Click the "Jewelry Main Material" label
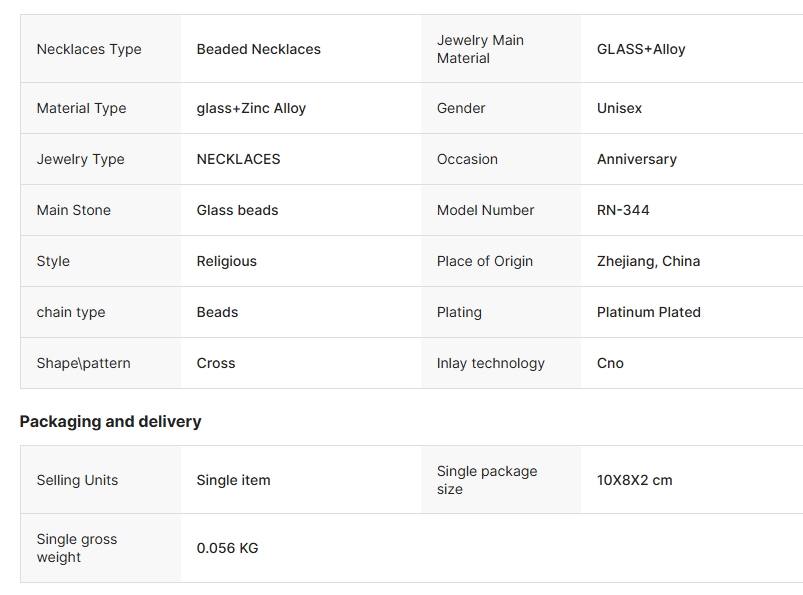The height and width of the screenshot is (595, 803). 480,49
